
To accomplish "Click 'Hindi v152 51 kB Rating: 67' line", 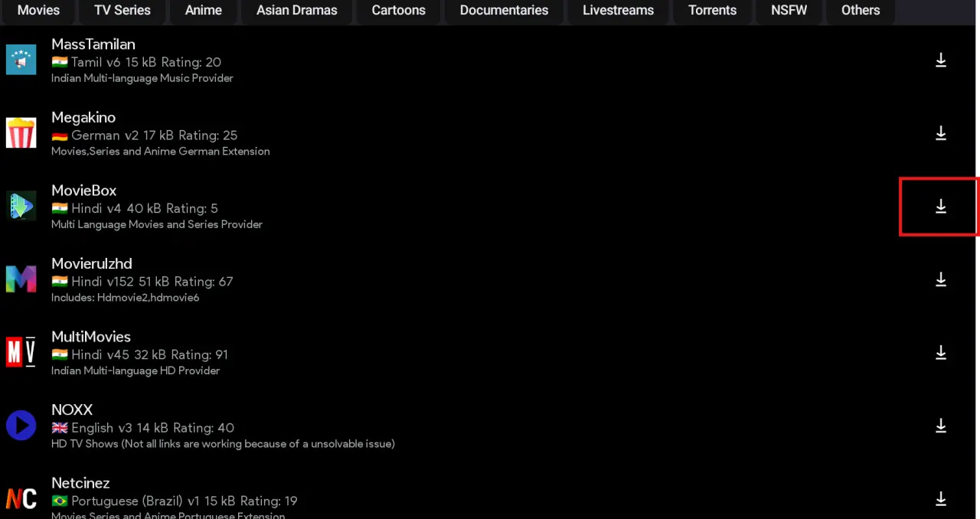I will 142,282.
